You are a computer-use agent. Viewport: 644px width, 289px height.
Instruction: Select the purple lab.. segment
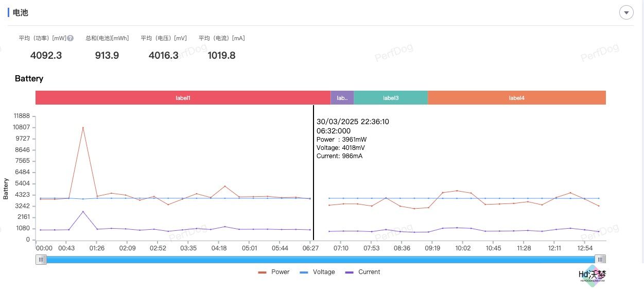[x=342, y=98]
